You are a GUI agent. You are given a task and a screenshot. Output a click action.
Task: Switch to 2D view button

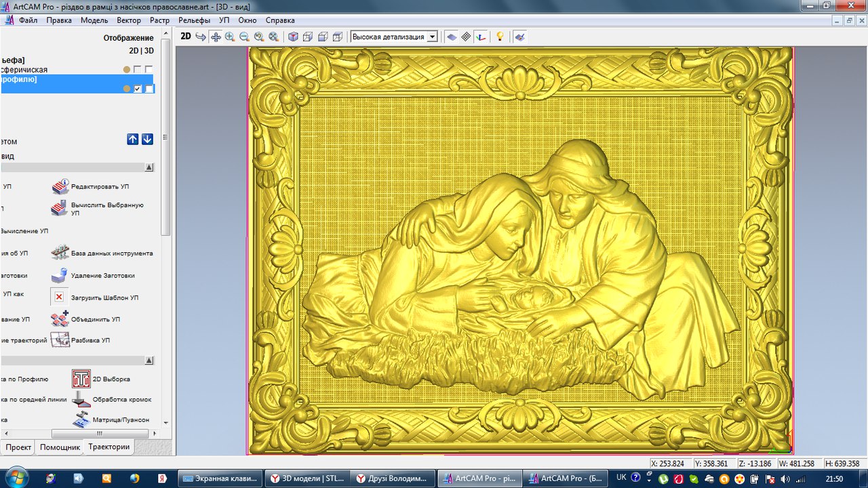[185, 37]
